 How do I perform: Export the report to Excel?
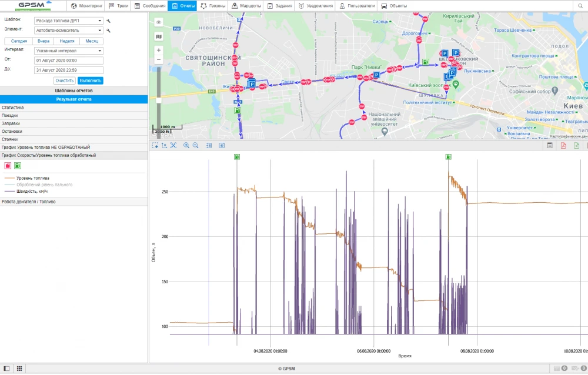click(576, 145)
